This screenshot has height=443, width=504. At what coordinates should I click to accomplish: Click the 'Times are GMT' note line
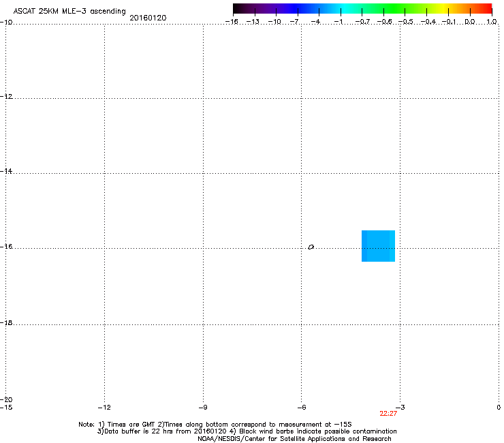(x=215, y=425)
